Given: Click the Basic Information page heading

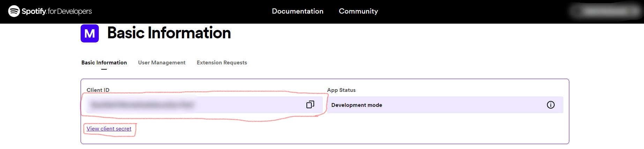Looking at the screenshot, I should pos(169,33).
